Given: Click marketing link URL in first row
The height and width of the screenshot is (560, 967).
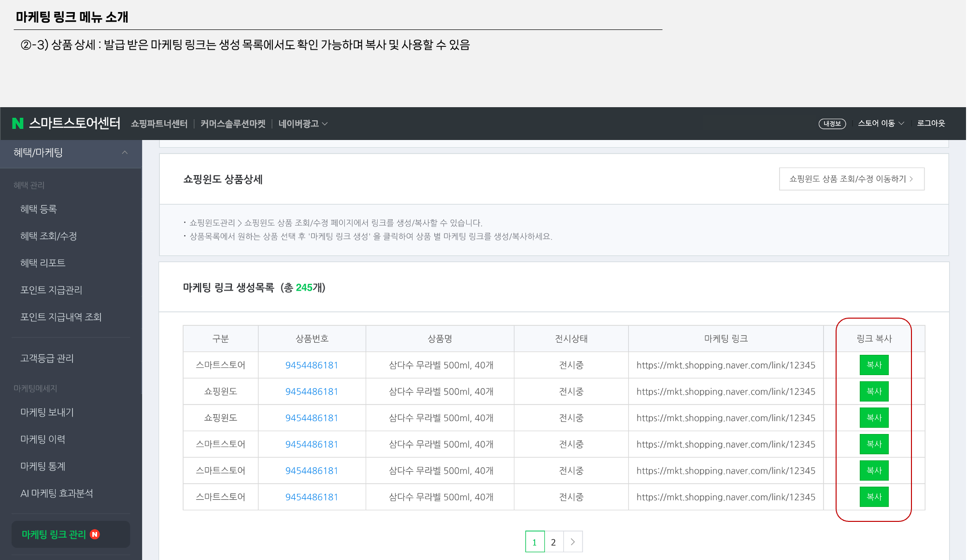Looking at the screenshot, I should 726,365.
